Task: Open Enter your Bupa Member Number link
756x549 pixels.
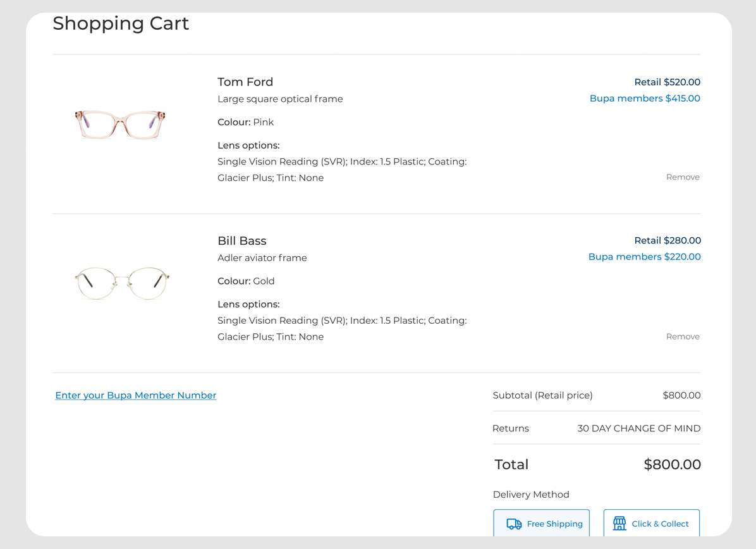Action: pos(136,395)
